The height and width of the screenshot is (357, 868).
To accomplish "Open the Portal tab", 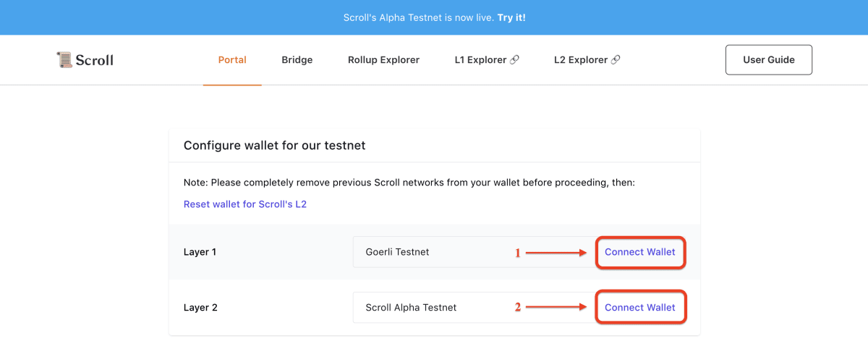I will coord(232,60).
